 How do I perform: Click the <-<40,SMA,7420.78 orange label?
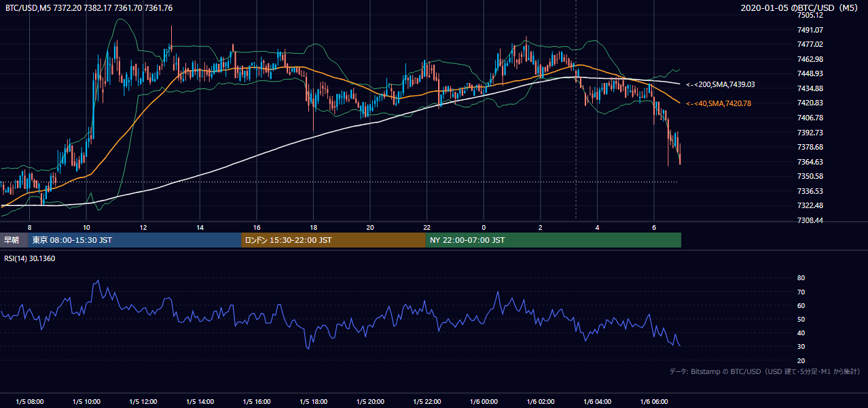pos(718,103)
